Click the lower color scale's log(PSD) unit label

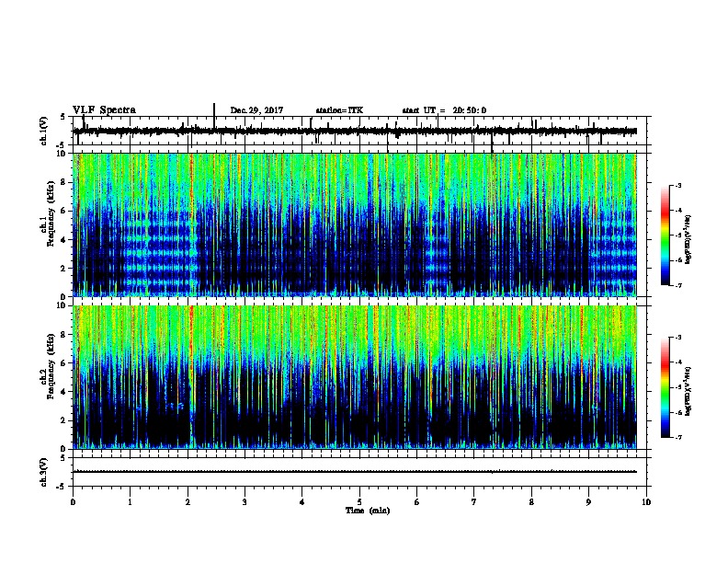click(688, 392)
